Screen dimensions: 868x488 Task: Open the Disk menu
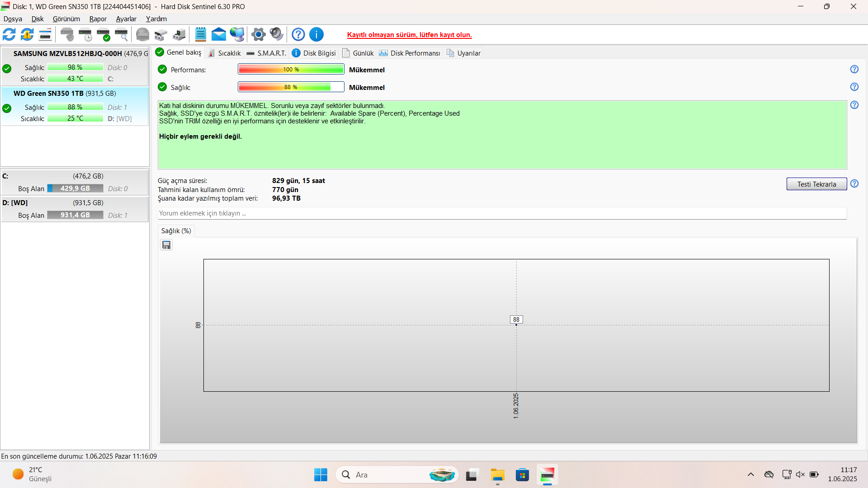(x=38, y=19)
